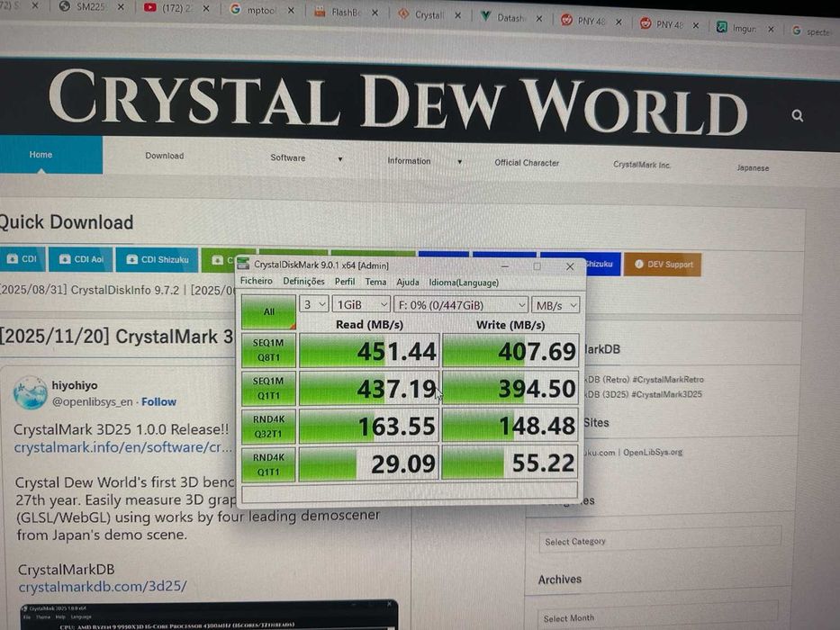Image resolution: width=840 pixels, height=630 pixels.
Task: Click the CDI quick download button
Action: (x=23, y=259)
